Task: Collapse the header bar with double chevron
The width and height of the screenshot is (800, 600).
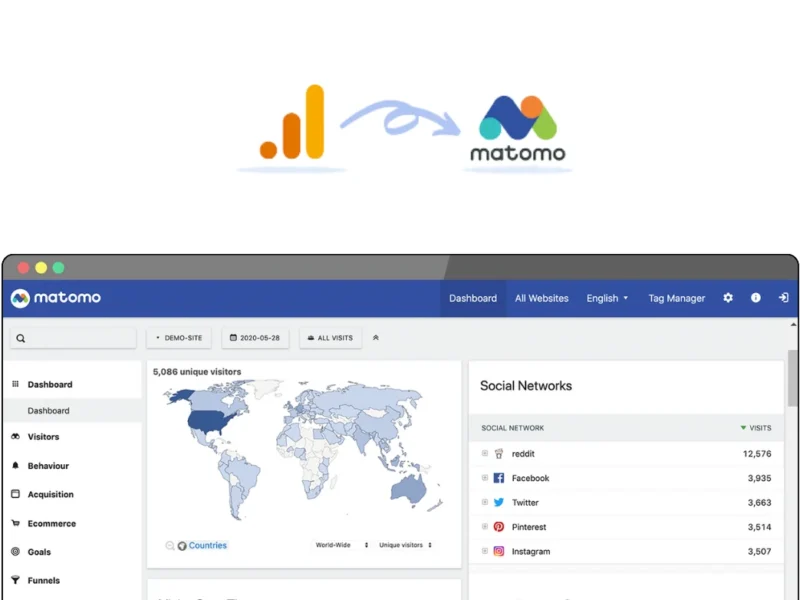Action: coord(375,337)
